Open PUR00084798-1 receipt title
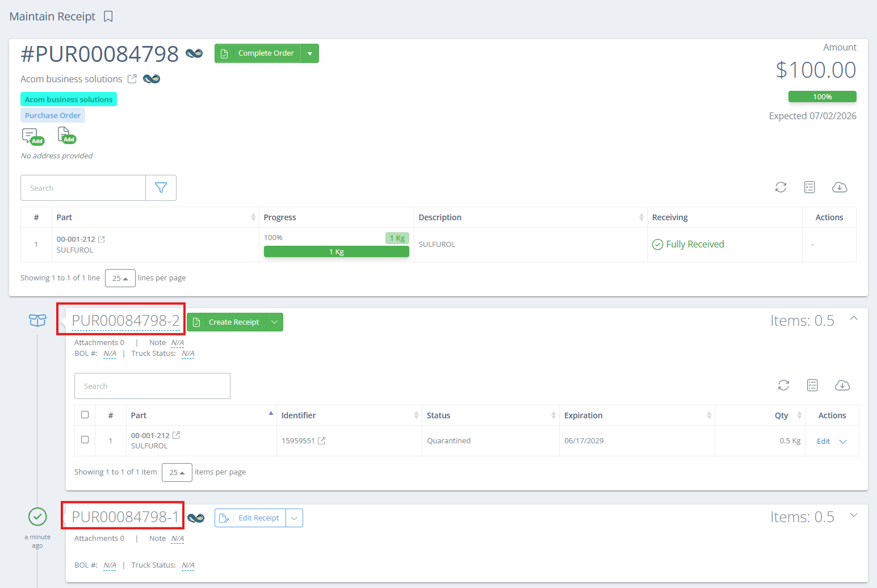Screen dimensions: 877x588 coord(125,517)
